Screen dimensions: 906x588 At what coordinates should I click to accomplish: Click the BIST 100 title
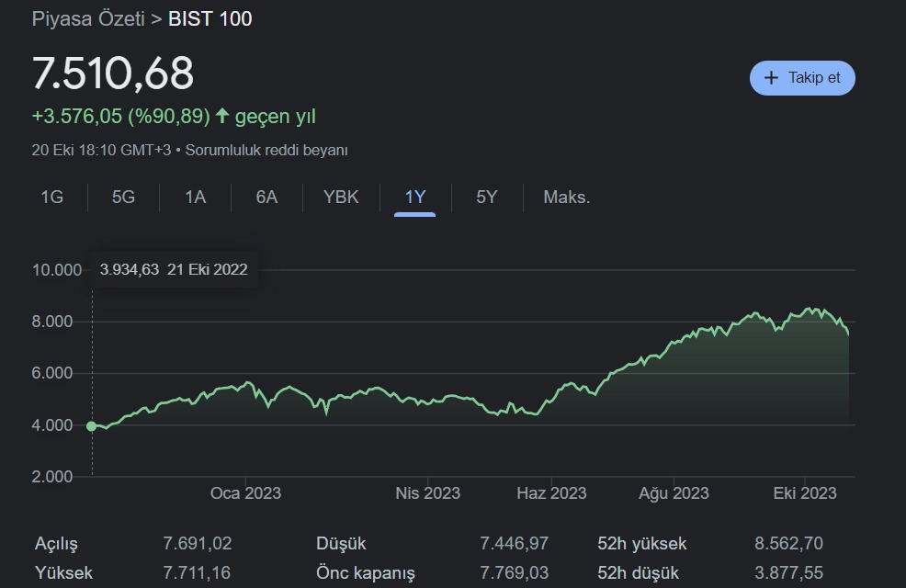[x=210, y=18]
